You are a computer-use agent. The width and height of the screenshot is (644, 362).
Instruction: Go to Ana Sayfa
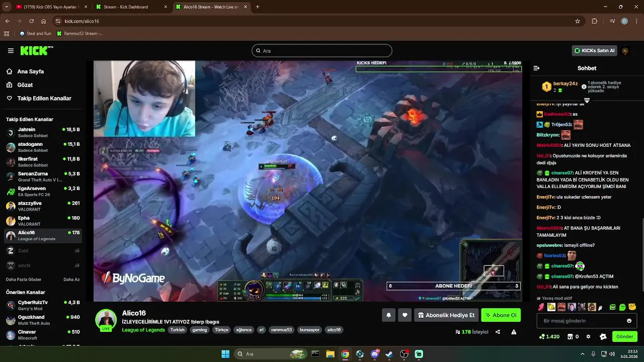pos(30,71)
